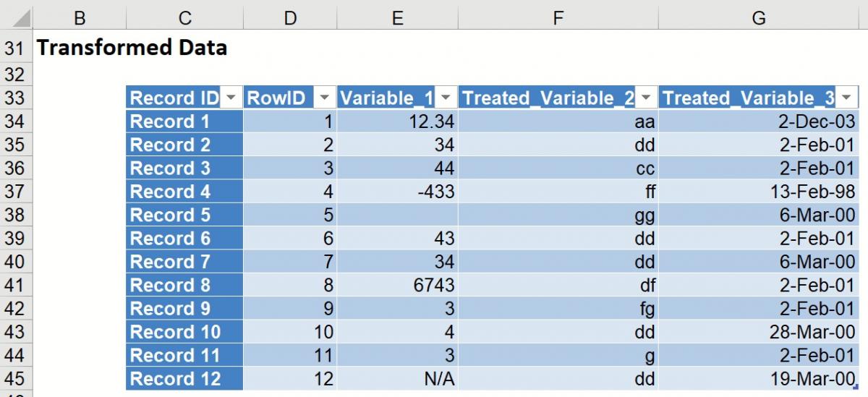Viewport: 868px width, 397px height.
Task: Click the table resize handle at bottom-right
Action: click(856, 388)
